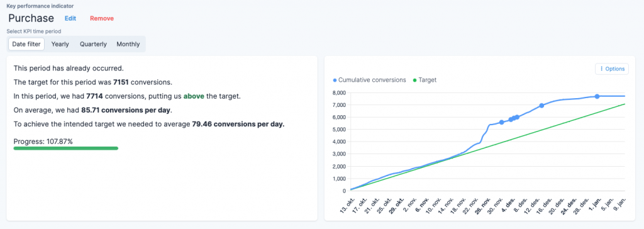This screenshot has height=229, width=644.
Task: Click the data marker near 14. des.
Action: click(541, 106)
